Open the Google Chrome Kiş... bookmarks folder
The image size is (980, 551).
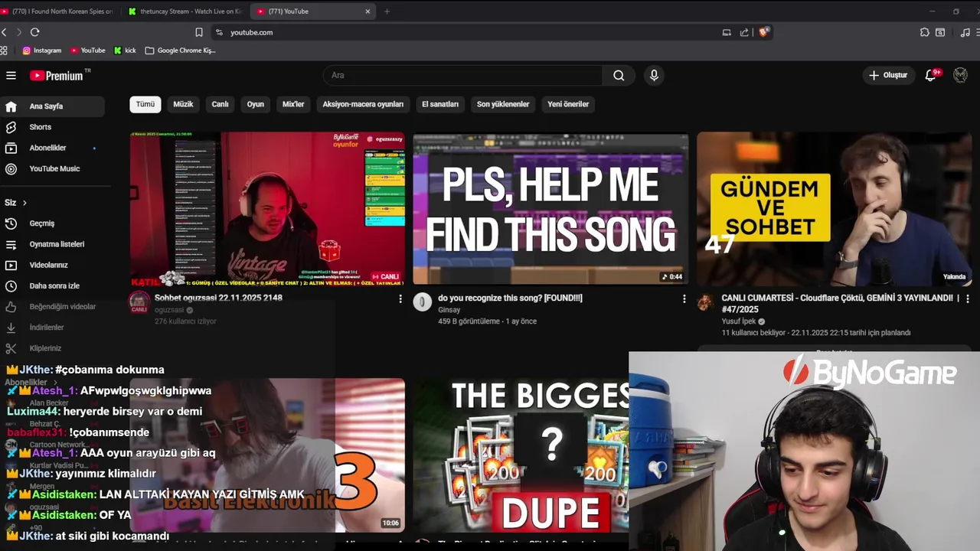click(181, 51)
